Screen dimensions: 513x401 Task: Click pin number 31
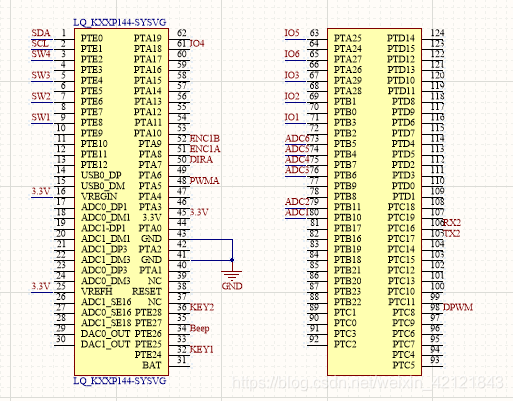tap(182, 360)
